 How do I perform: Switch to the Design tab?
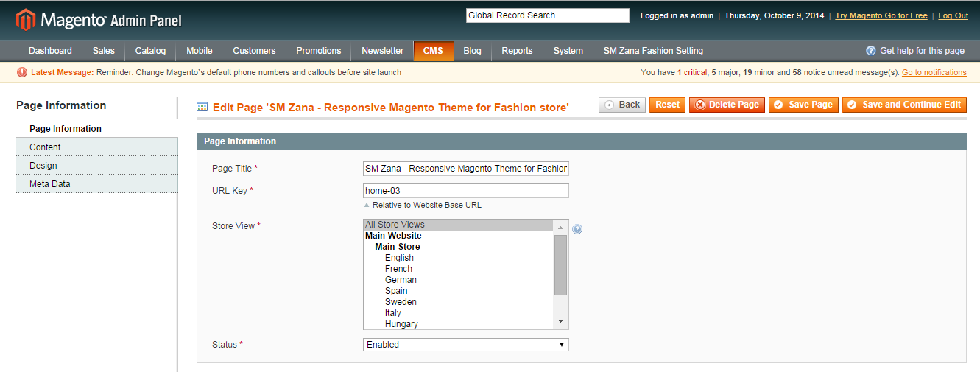[97, 166]
